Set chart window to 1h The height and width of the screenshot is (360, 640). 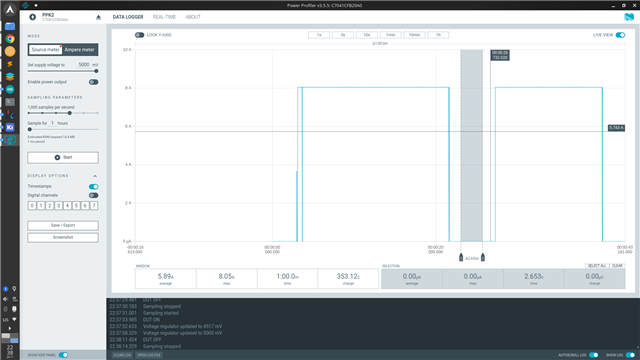(438, 35)
